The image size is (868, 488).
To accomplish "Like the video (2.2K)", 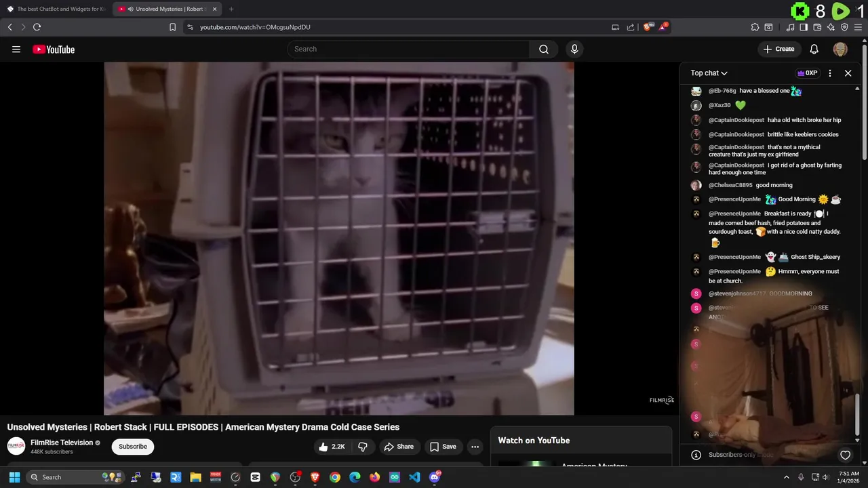I will pos(332,447).
